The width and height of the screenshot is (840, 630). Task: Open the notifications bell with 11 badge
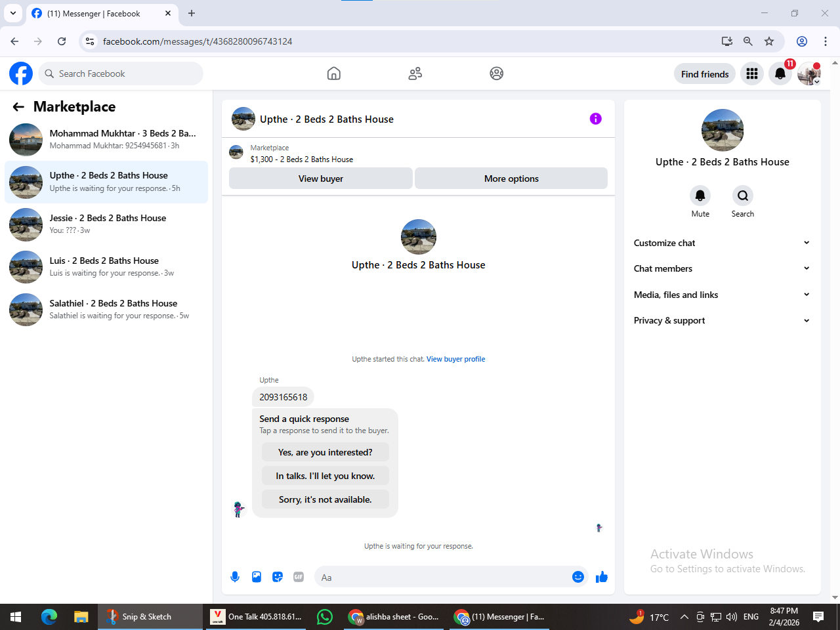(780, 73)
